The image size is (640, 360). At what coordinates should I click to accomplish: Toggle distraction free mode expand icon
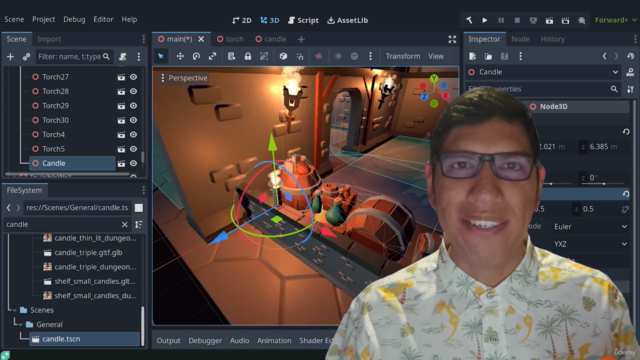(x=452, y=39)
